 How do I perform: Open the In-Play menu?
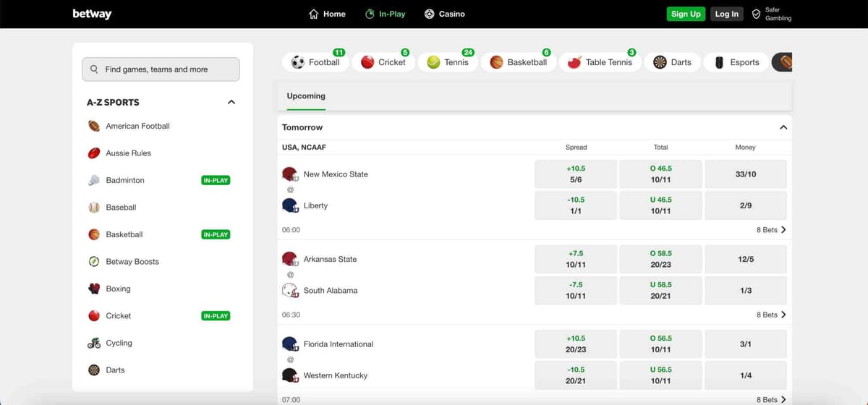coord(385,14)
